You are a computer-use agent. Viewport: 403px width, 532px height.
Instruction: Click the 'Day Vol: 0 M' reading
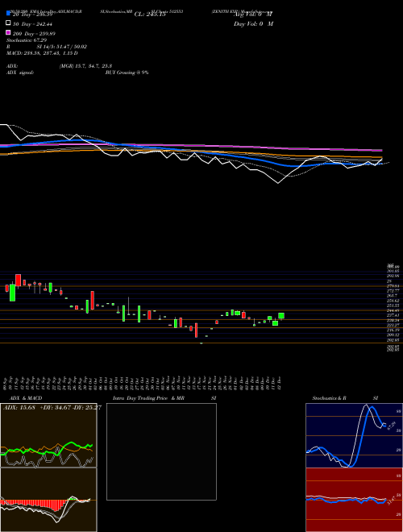click(x=253, y=23)
